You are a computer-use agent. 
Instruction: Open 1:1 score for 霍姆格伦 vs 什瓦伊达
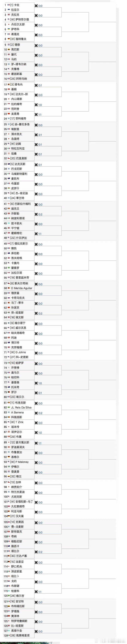click(x=40, y=234)
